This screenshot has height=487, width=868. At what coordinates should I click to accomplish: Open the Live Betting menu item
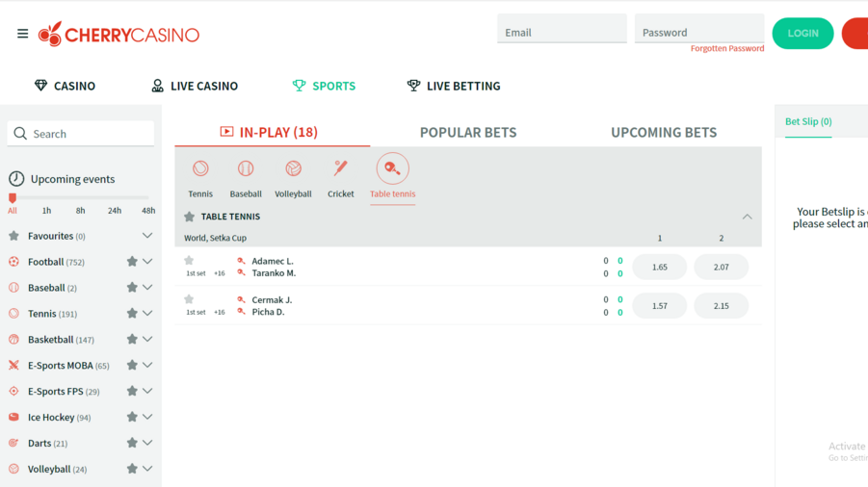tap(453, 86)
